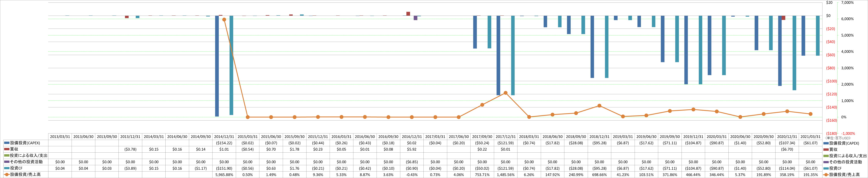Select the ($114.04) 投資CF cell

[x=787, y=168]
